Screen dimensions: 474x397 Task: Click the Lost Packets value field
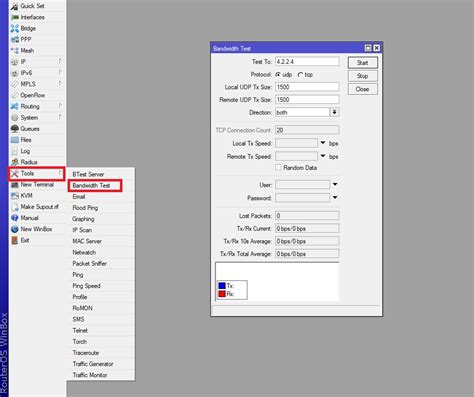coord(307,216)
